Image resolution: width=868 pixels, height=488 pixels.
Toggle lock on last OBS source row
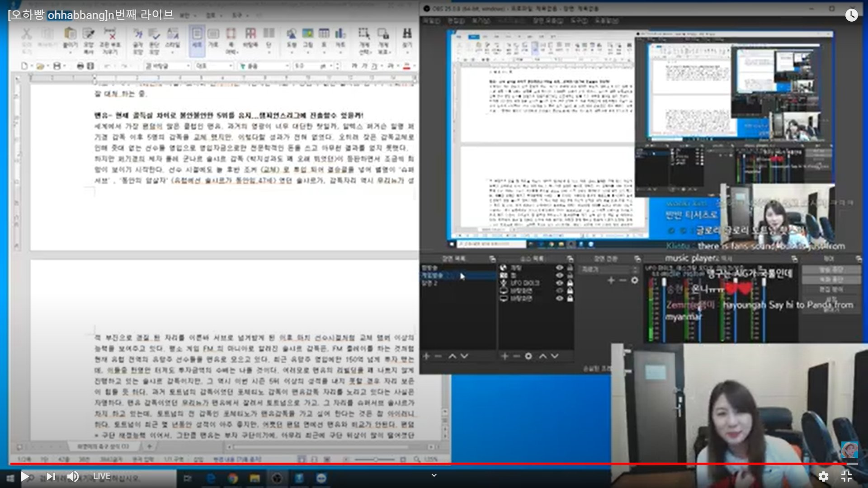[x=570, y=298]
